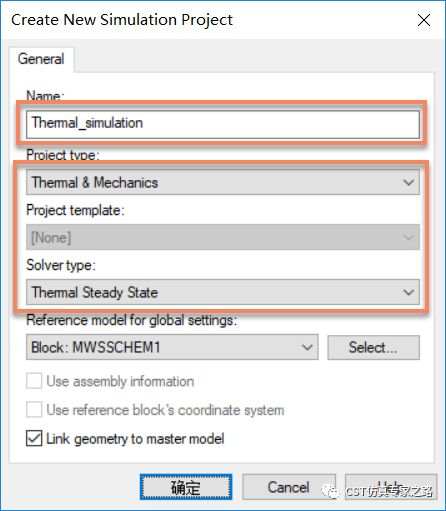Click the Project template label

(x=75, y=210)
